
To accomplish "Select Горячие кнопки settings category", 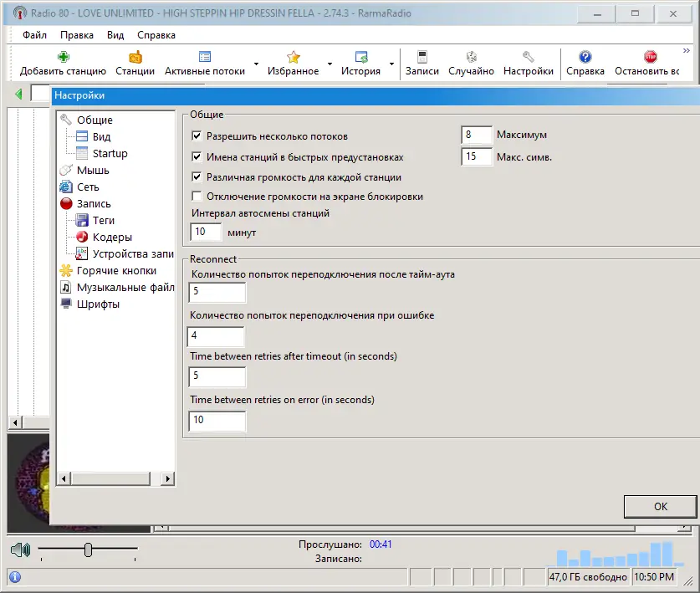I will 116,271.
